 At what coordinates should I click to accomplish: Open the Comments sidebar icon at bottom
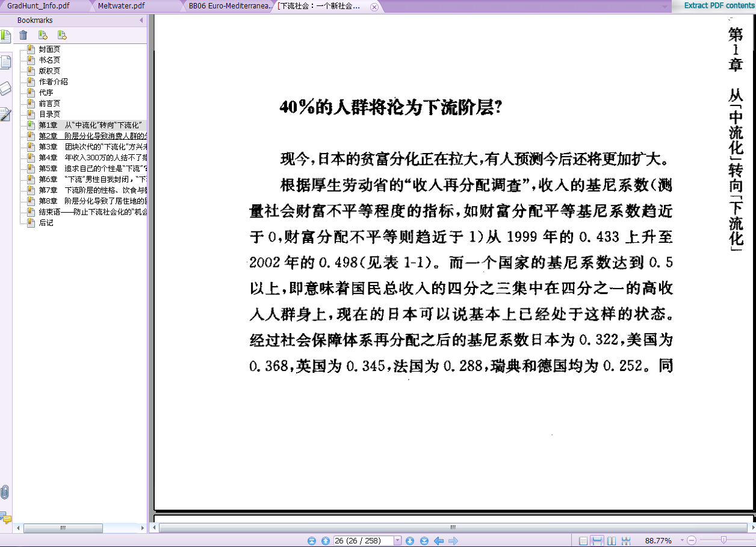[x=5, y=518]
